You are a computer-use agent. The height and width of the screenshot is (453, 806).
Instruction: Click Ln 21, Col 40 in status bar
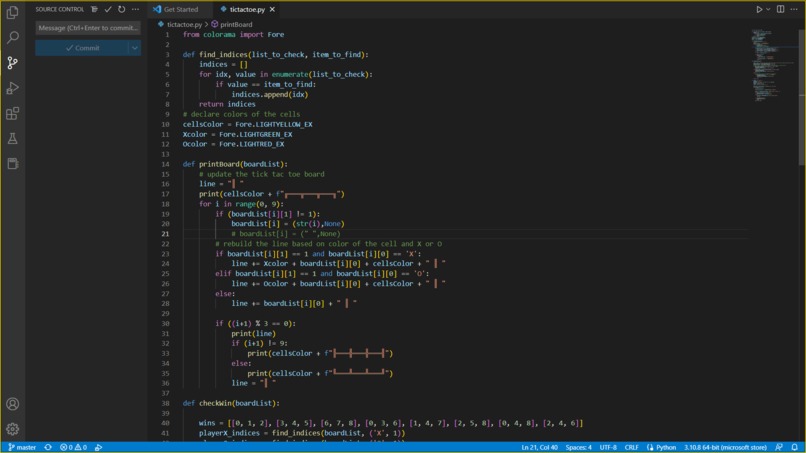tap(539, 447)
